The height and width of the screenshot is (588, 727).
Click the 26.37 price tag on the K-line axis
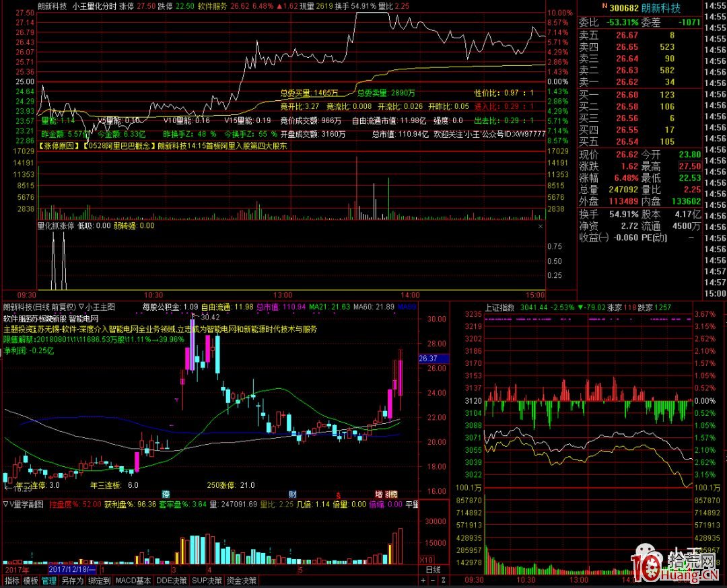tap(434, 359)
